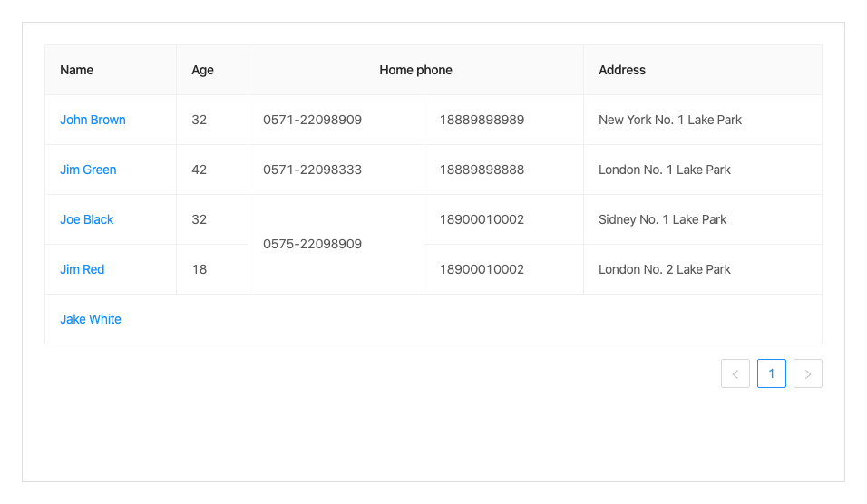Click the Joe Black name link
This screenshot has height=504, width=867.
87,219
